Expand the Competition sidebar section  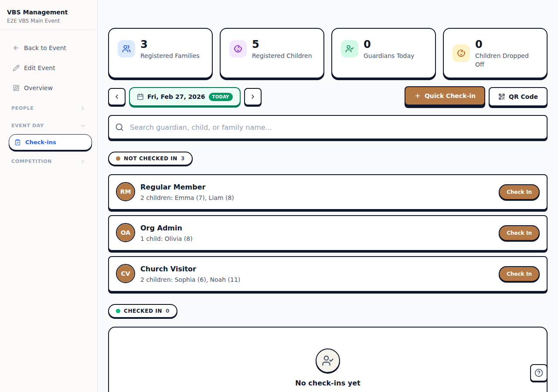click(x=48, y=161)
